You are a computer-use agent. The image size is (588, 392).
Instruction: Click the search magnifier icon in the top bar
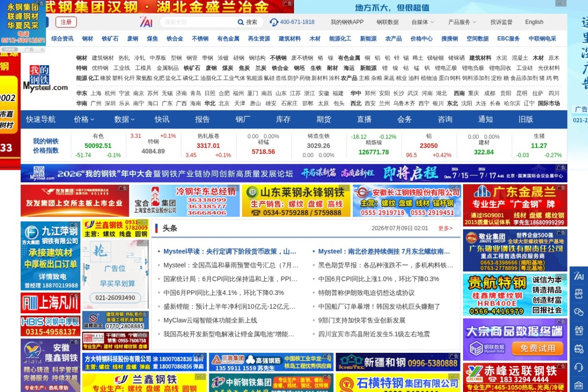point(241,22)
